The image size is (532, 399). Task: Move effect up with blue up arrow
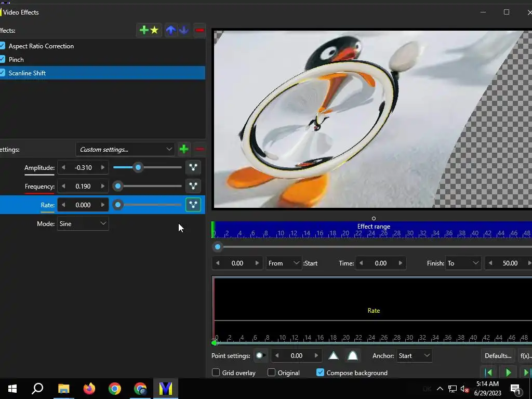(x=171, y=30)
